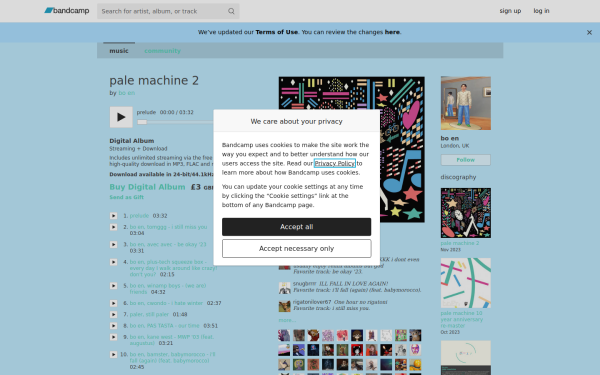Viewport: 600px width, 375px height.
Task: Click Send as Gift
Action: click(127, 197)
